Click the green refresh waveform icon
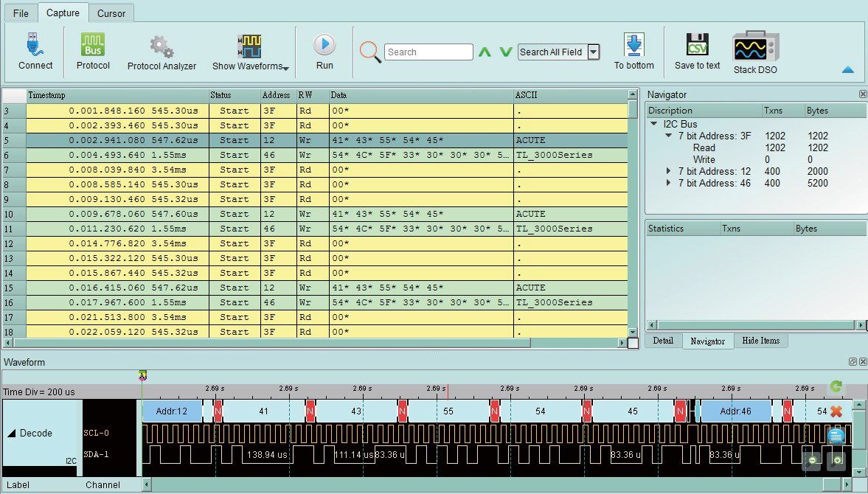Viewport: 868px width, 494px height. (836, 386)
